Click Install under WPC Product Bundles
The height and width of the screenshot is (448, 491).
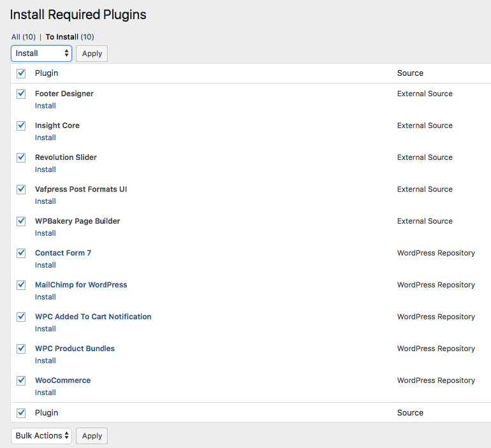click(45, 361)
